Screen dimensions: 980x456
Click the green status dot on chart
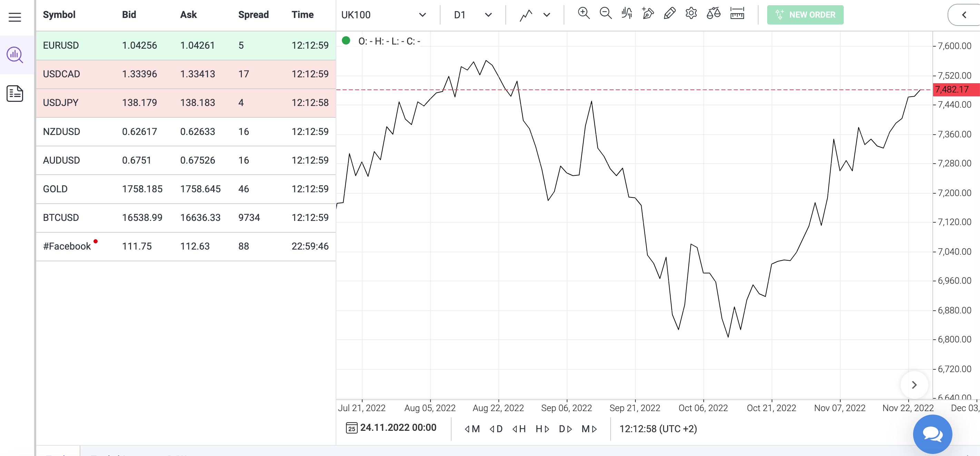[x=346, y=40]
